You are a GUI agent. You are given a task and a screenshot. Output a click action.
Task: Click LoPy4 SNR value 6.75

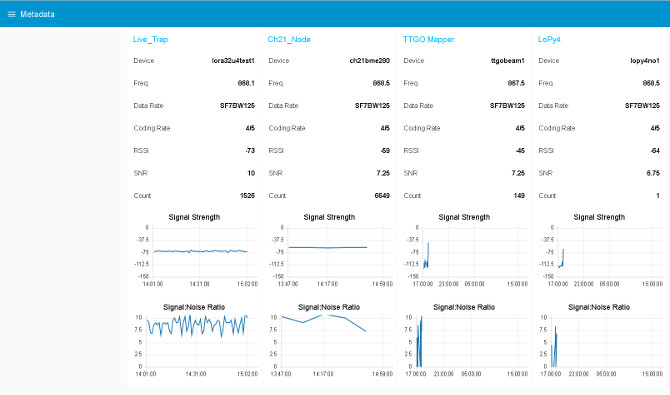(x=653, y=173)
